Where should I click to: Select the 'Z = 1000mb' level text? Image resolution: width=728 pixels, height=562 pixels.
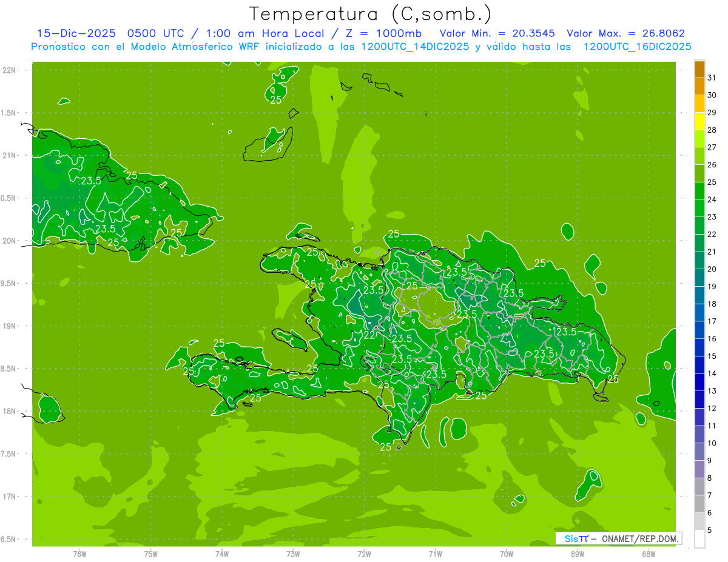coord(383,33)
